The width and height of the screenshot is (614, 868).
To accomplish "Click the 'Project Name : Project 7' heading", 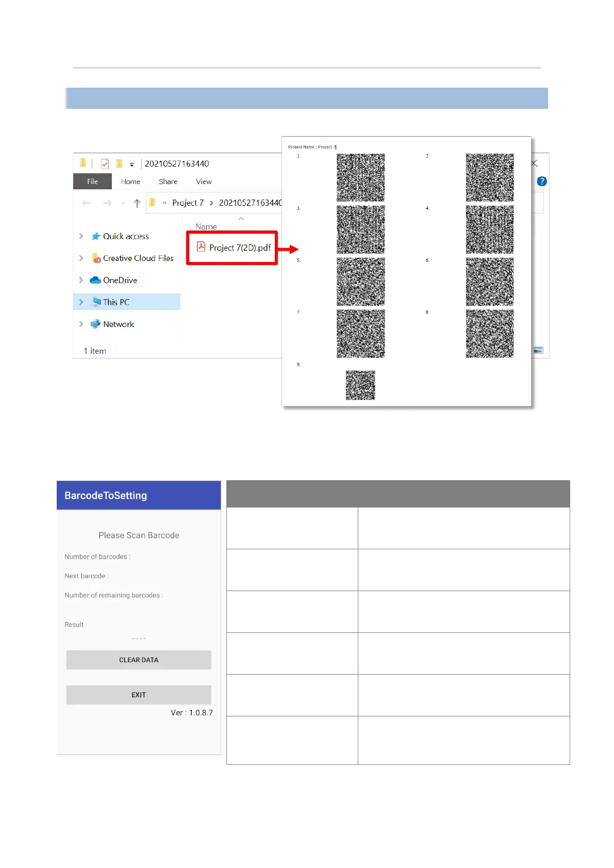I will [312, 147].
